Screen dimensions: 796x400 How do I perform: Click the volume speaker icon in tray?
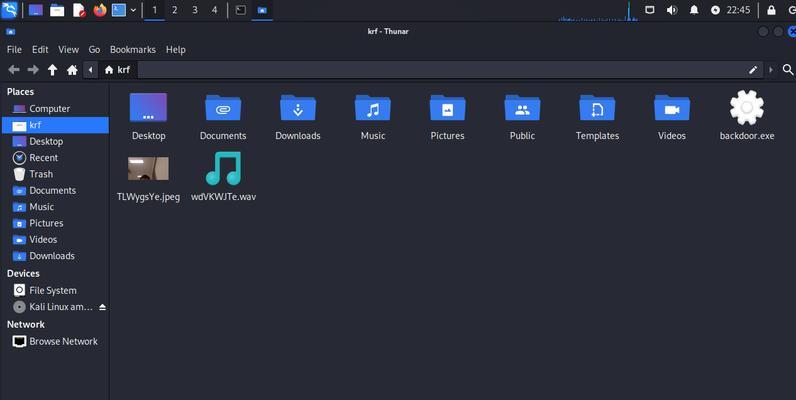[x=672, y=10]
